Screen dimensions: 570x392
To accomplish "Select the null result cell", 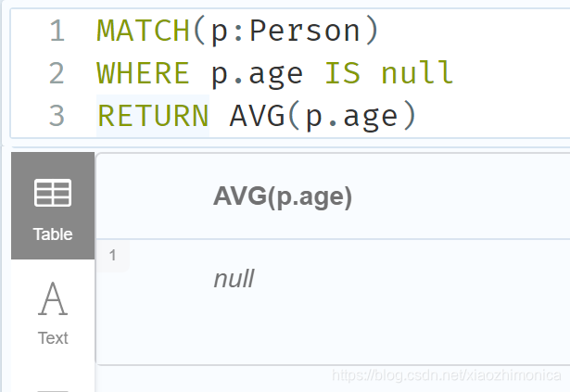I will [x=234, y=279].
